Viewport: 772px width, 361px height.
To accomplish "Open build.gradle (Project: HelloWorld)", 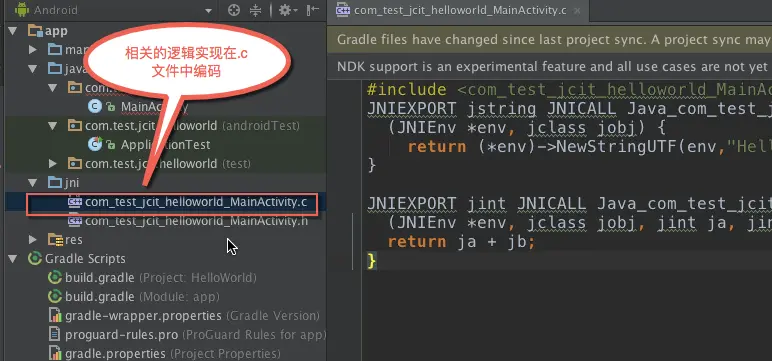I will click(x=161, y=278).
